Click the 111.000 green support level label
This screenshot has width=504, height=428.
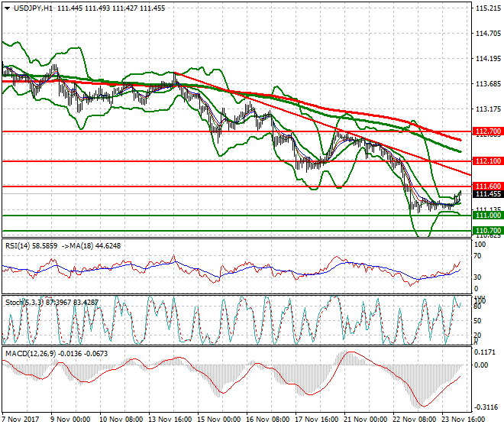pos(488,216)
